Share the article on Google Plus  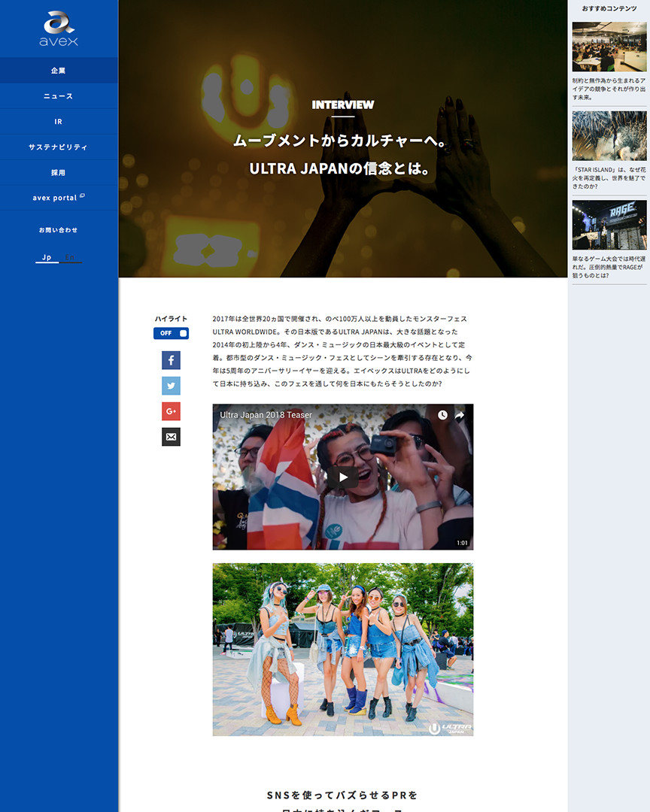171,411
